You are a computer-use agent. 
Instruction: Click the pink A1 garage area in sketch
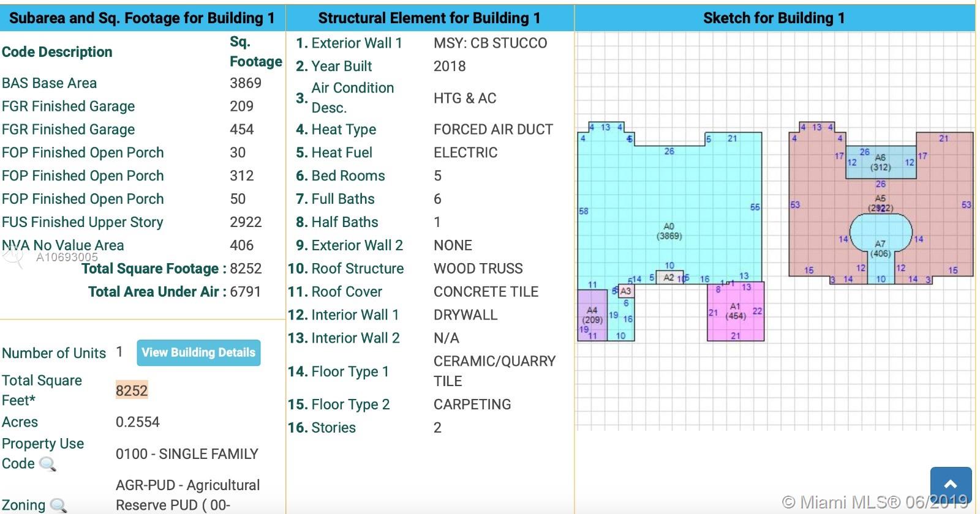(x=735, y=311)
